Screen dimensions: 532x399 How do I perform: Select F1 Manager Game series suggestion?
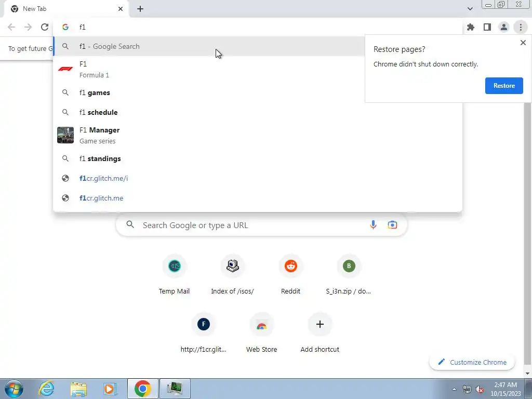[258, 136]
